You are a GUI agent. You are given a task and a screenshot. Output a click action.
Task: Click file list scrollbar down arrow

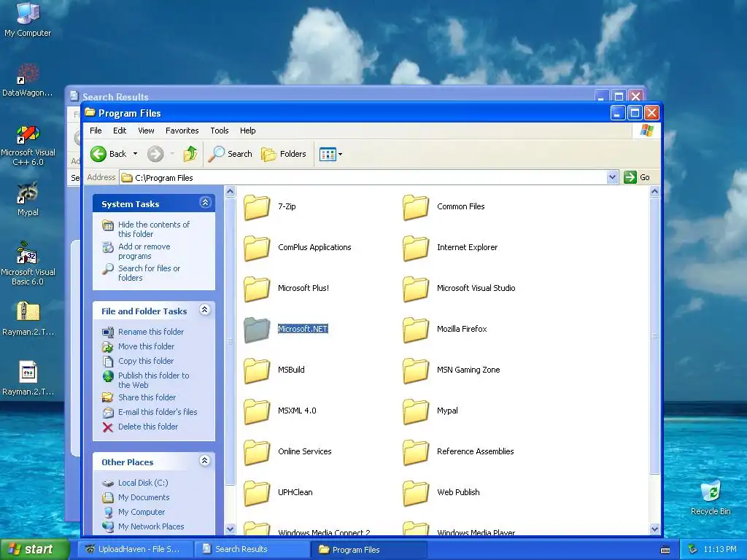[654, 529]
